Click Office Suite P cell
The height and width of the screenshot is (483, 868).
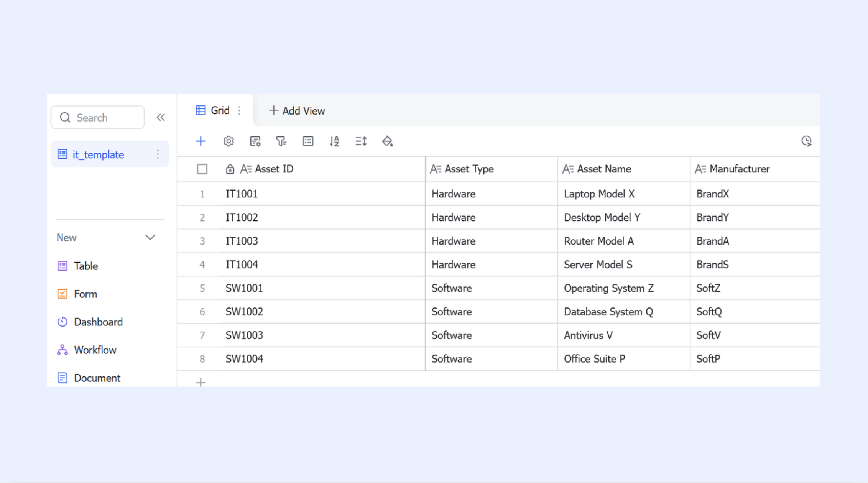tap(624, 359)
